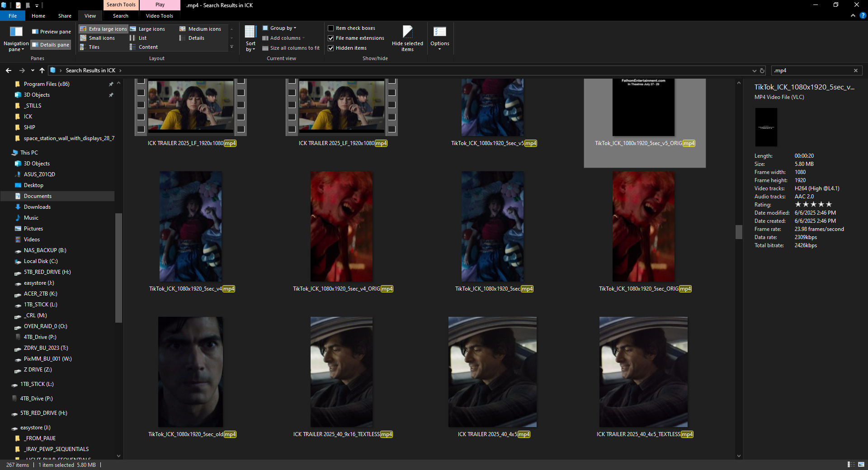Click Add columns option
Viewport: 868px width, 470px height.
point(283,38)
